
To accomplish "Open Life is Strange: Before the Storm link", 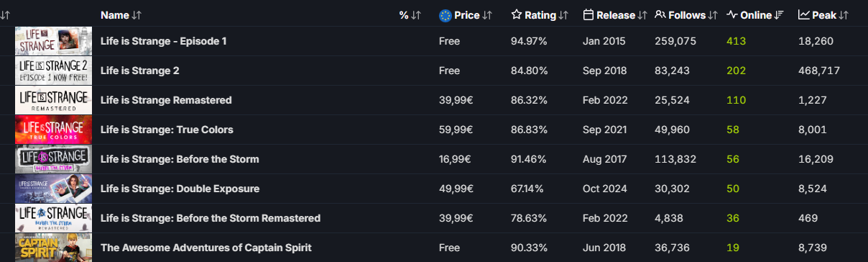I will [180, 159].
